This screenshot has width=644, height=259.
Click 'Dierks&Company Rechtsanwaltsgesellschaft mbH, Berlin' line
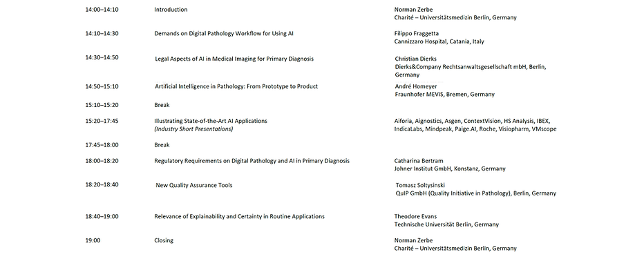click(x=471, y=66)
